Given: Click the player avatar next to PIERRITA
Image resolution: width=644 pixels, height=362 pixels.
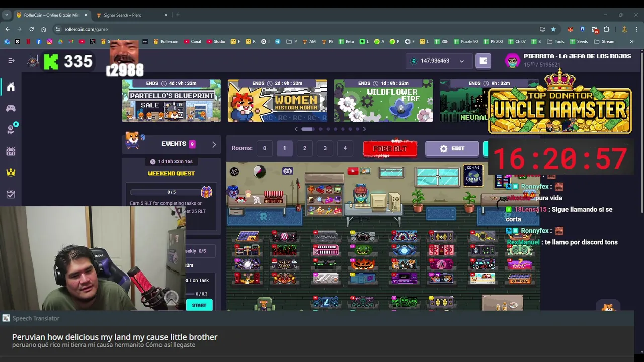Looking at the screenshot, I should (512, 61).
